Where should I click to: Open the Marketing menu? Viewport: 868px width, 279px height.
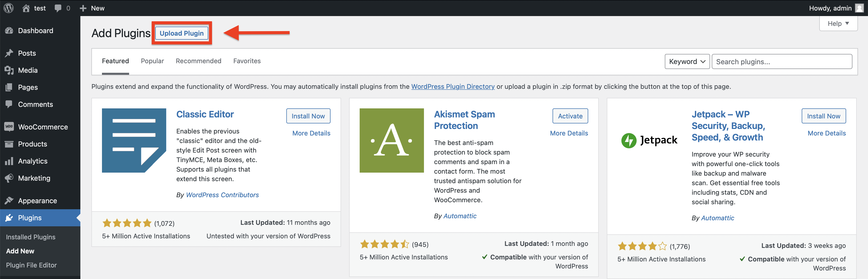pos(40,178)
